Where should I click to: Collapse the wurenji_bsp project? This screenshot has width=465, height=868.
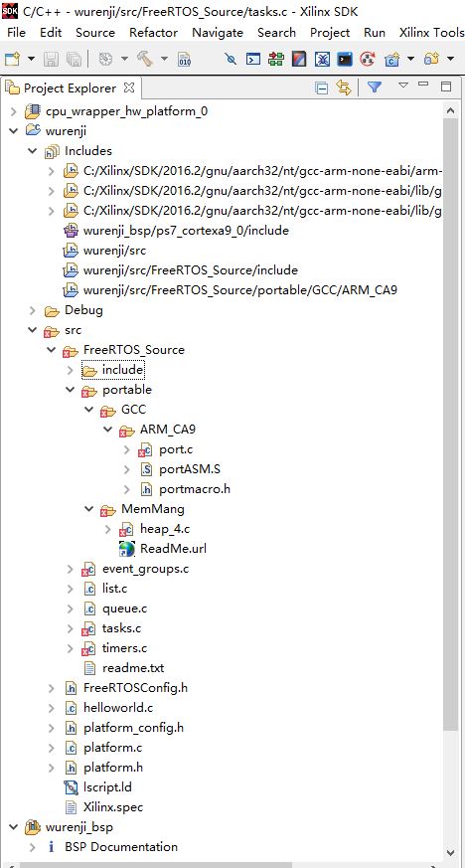[x=14, y=827]
